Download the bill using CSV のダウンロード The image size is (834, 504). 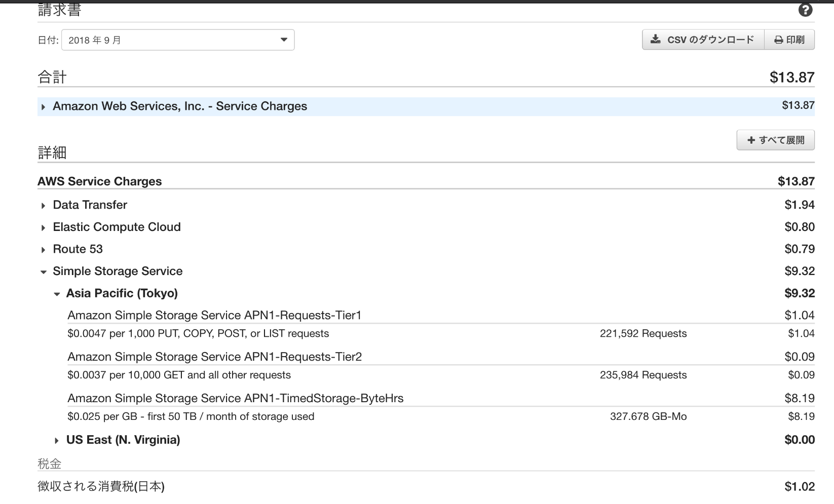pyautogui.click(x=703, y=40)
